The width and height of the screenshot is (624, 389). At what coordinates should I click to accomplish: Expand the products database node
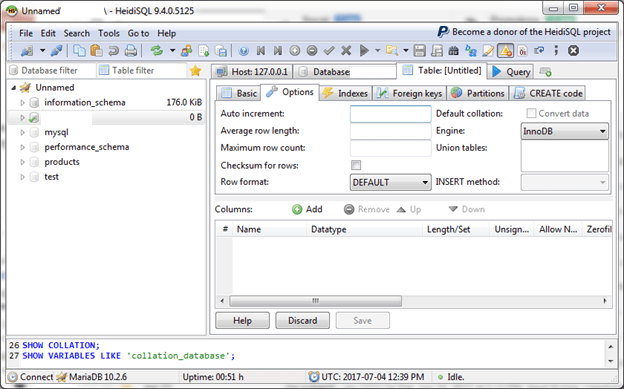pos(22,162)
